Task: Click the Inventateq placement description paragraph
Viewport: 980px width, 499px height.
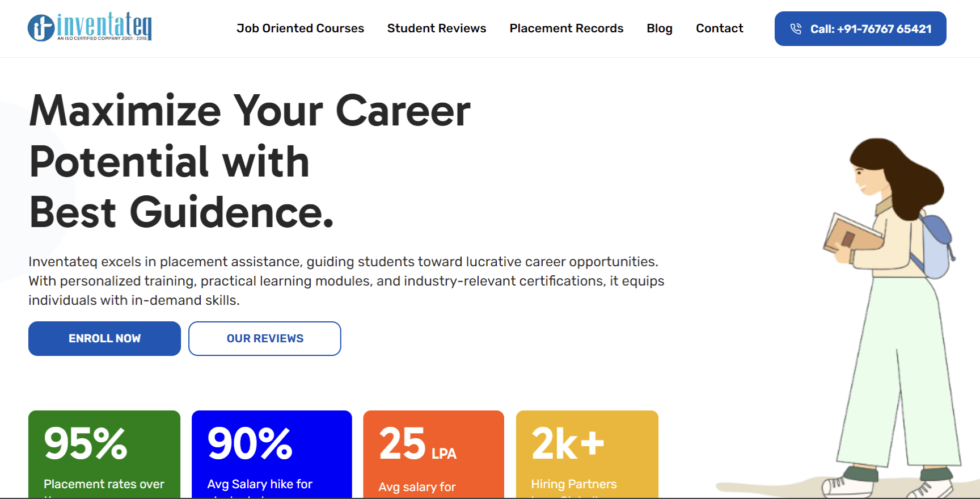Action: pyautogui.click(x=346, y=281)
